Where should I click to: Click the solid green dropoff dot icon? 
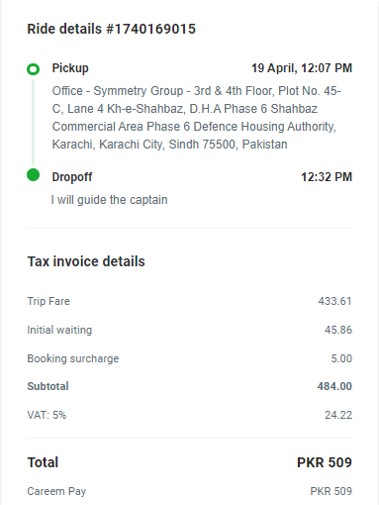(33, 175)
